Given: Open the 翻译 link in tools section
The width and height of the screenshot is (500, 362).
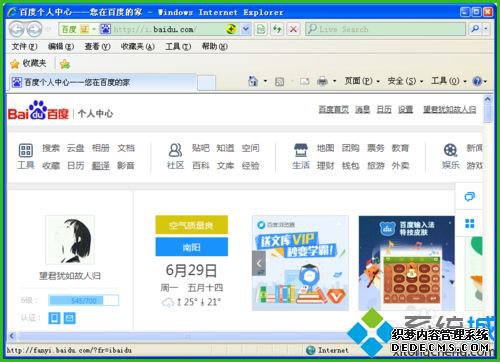Looking at the screenshot, I should click(101, 165).
